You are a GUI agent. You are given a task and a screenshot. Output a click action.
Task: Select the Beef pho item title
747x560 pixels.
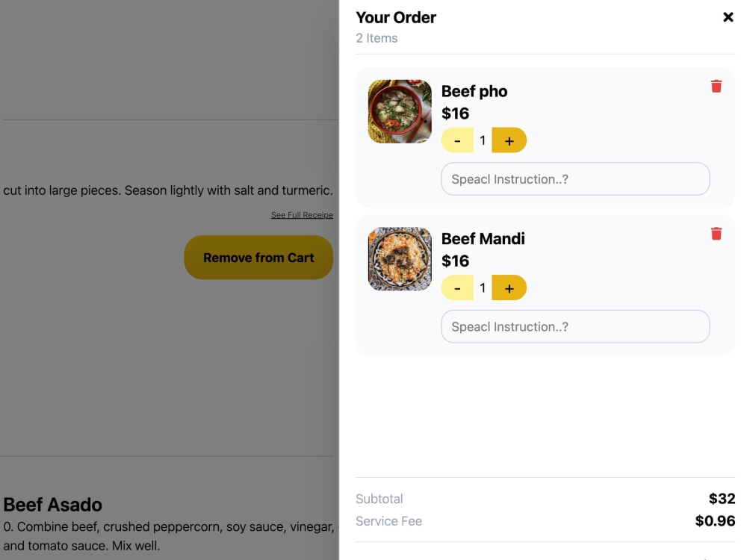pos(474,91)
